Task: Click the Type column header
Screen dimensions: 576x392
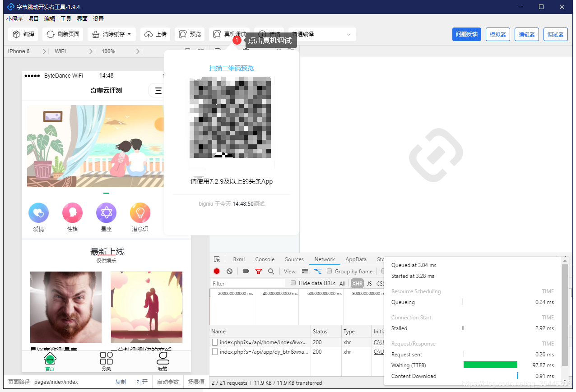Action: click(x=356, y=331)
